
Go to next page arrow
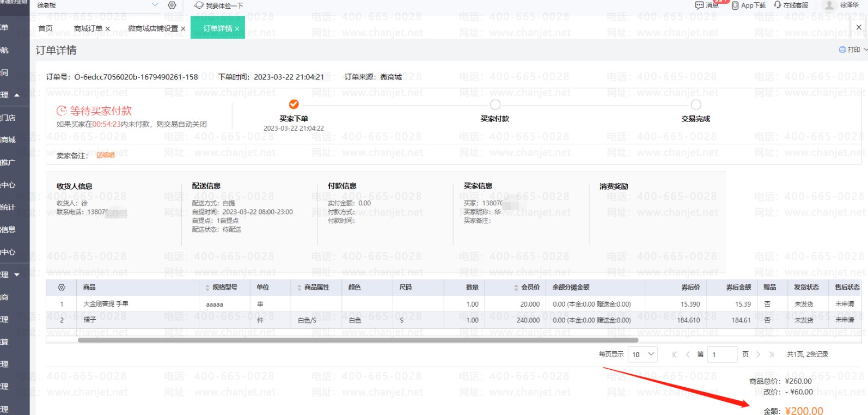pos(758,355)
